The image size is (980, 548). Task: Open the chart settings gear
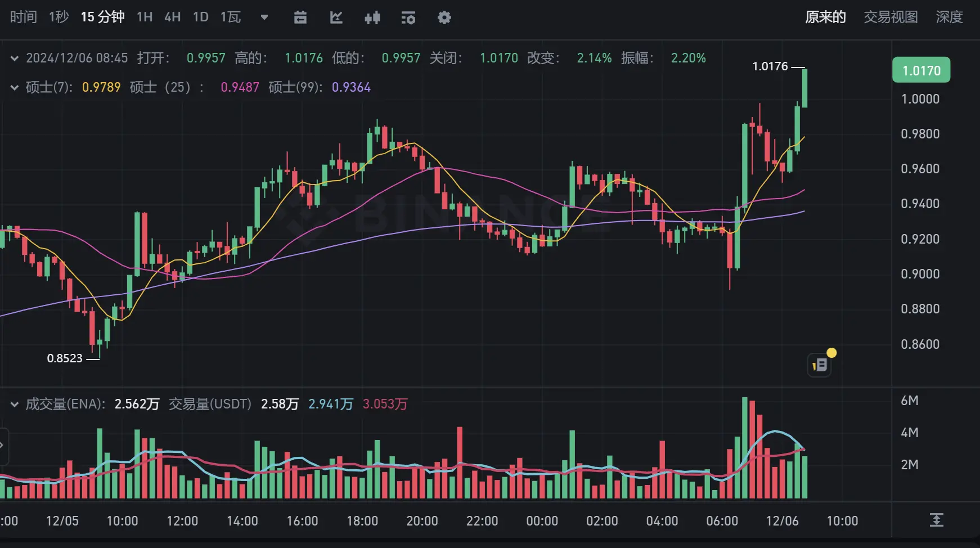click(x=444, y=17)
